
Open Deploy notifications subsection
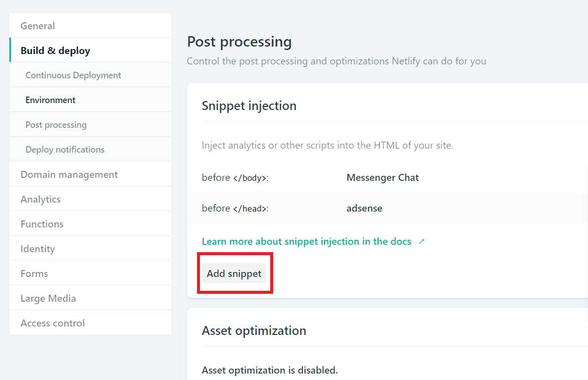[65, 150]
